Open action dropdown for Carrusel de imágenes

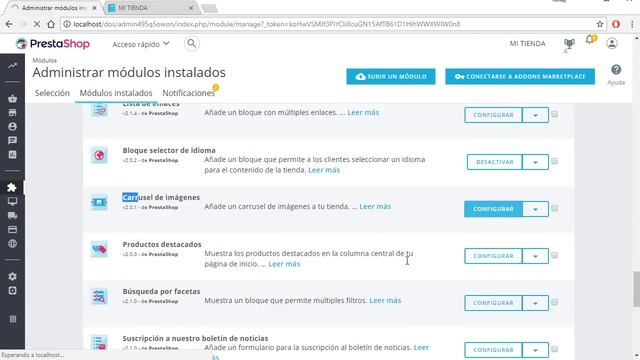(536, 209)
